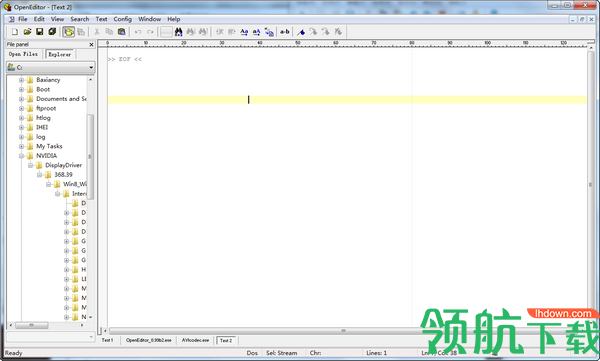
Task: Click the 'aA' lowercase conversion icon
Action: (x=256, y=32)
